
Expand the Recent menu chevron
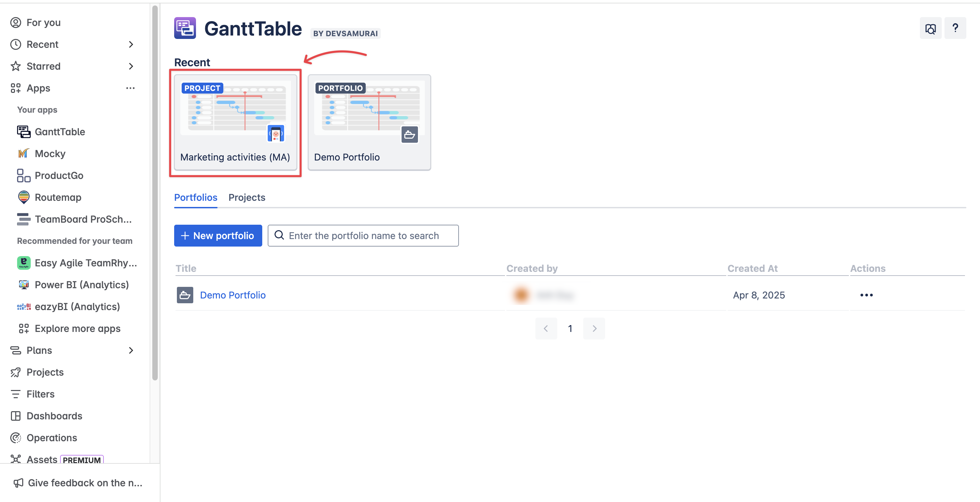[x=131, y=44]
